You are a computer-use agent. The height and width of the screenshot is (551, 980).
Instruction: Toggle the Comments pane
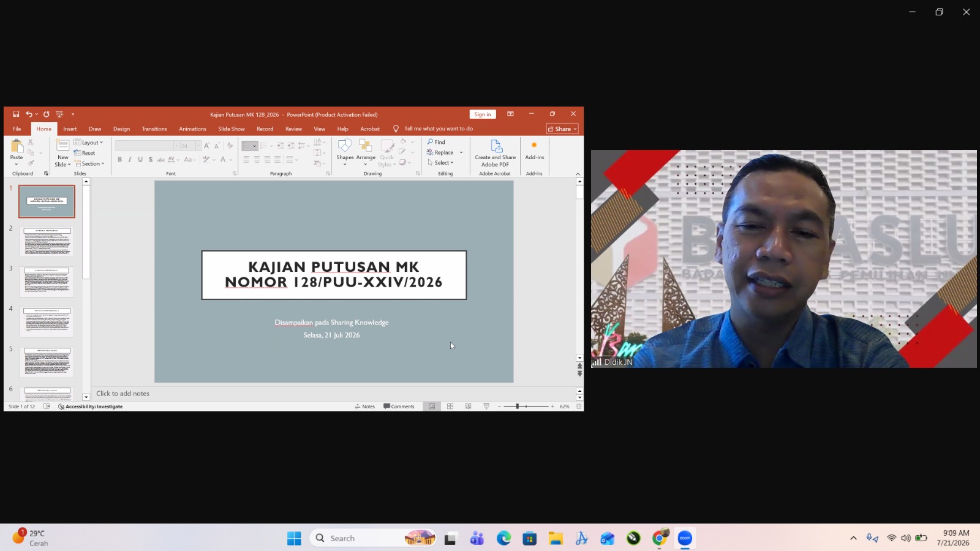[x=399, y=407]
